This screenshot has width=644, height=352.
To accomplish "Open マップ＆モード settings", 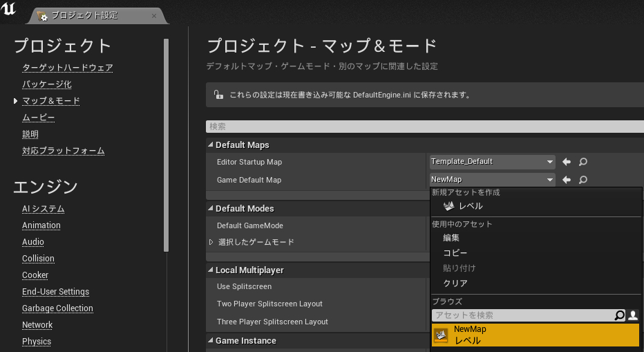I will pos(51,101).
